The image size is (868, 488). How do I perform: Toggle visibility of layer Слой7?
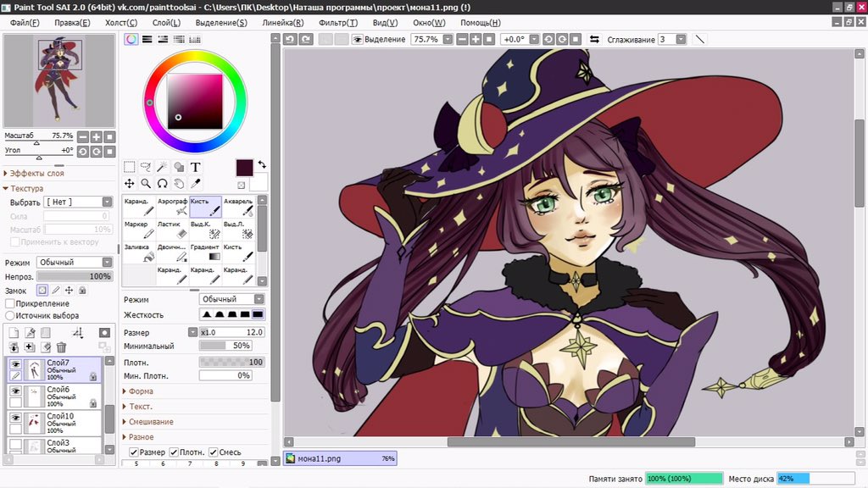pyautogui.click(x=15, y=364)
